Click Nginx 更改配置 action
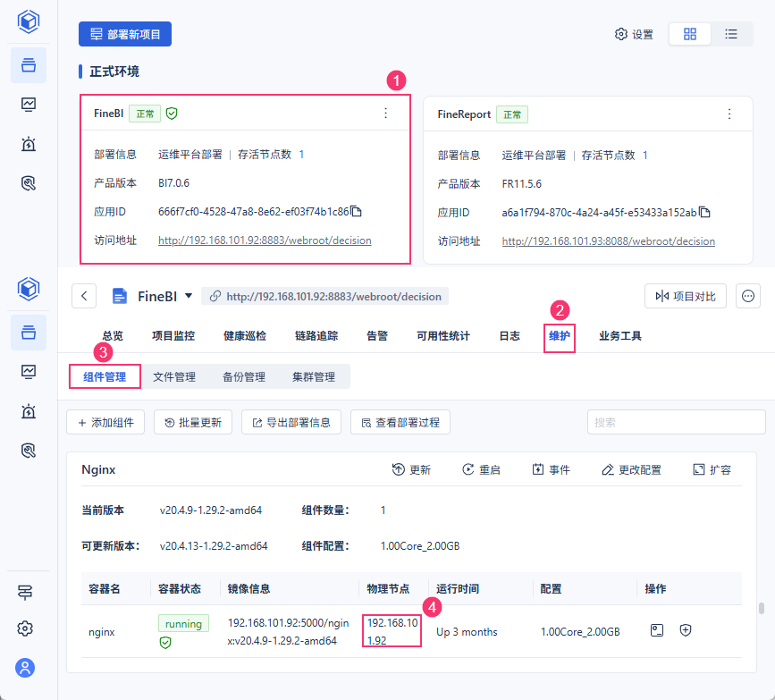 click(631, 469)
